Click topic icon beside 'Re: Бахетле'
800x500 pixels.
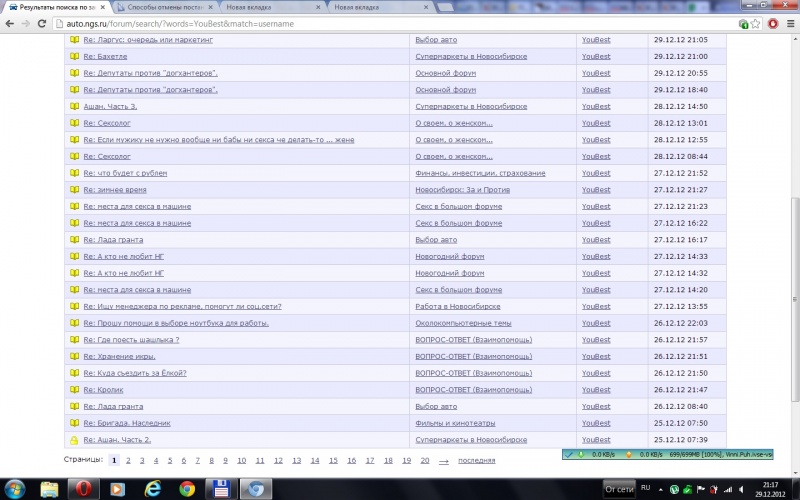74,57
